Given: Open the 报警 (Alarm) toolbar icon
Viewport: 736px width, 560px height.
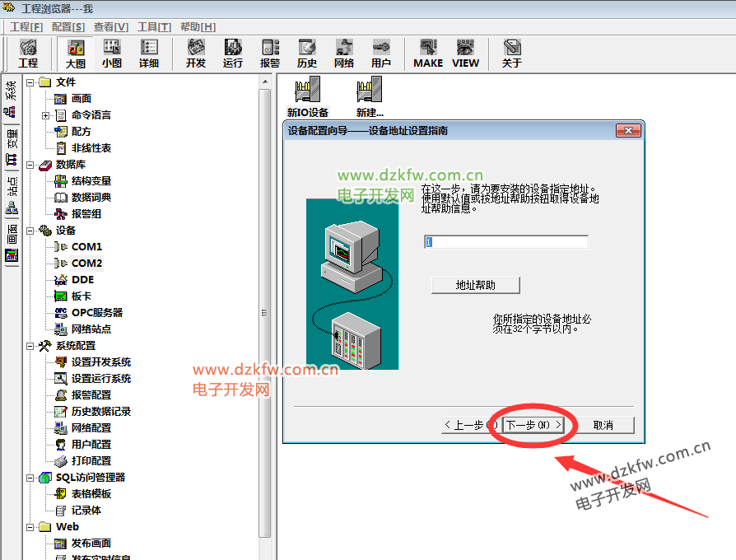Looking at the screenshot, I should coord(270,53).
